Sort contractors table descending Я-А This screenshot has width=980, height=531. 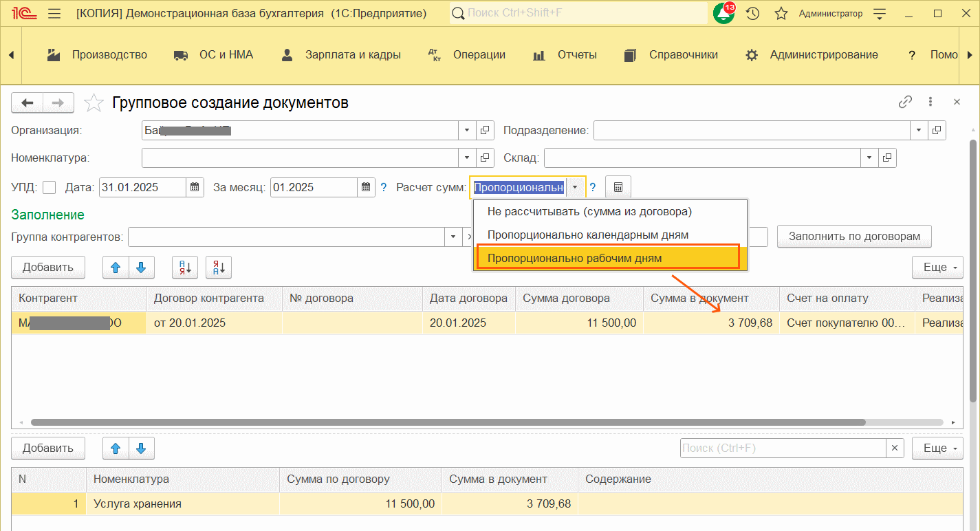click(219, 268)
